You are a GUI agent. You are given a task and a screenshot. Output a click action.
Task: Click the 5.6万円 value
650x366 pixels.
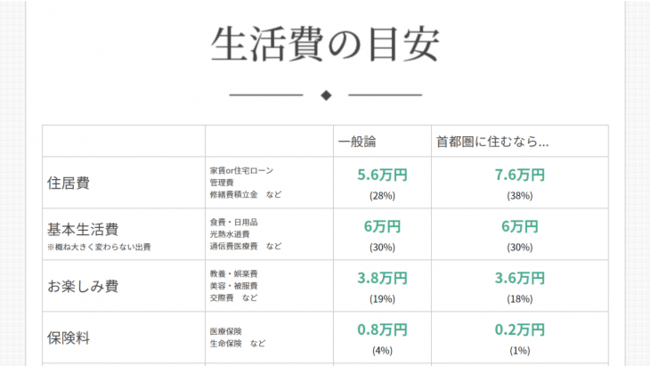tap(382, 175)
